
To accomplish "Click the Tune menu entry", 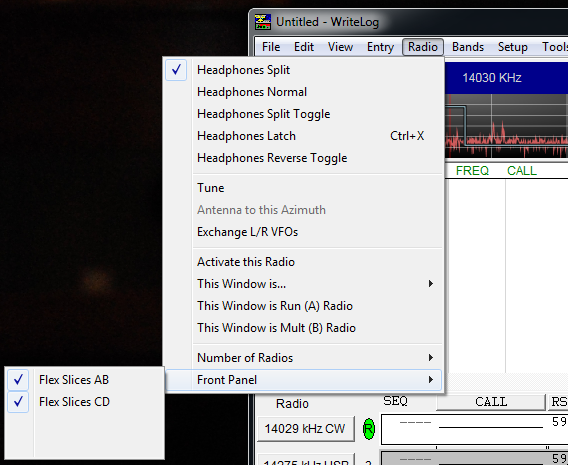I will pyautogui.click(x=304, y=188).
